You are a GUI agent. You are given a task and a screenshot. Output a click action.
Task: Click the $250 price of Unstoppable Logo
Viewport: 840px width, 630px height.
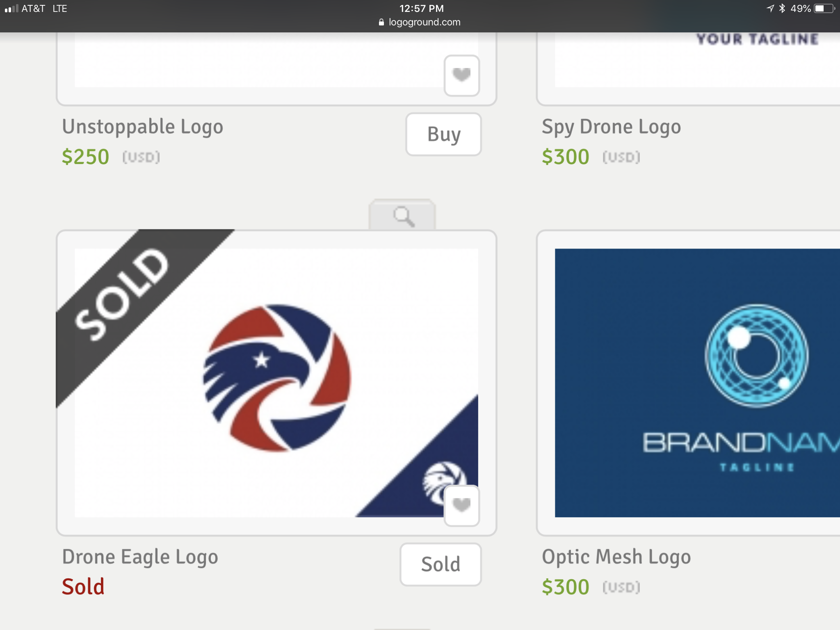85,157
